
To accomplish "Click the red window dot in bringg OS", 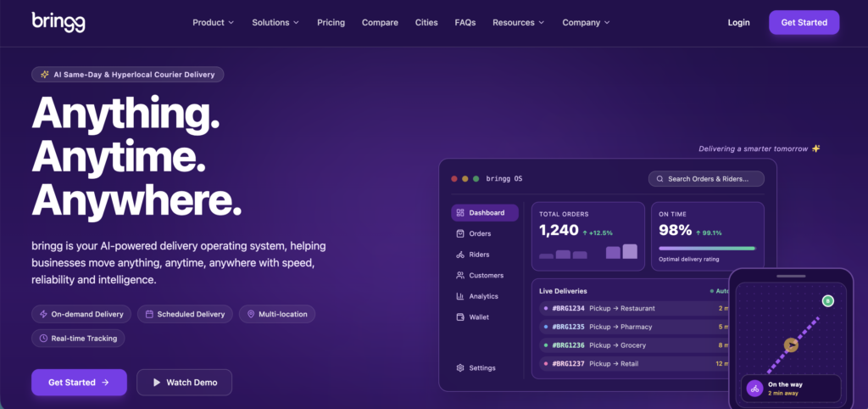I will coord(454,179).
